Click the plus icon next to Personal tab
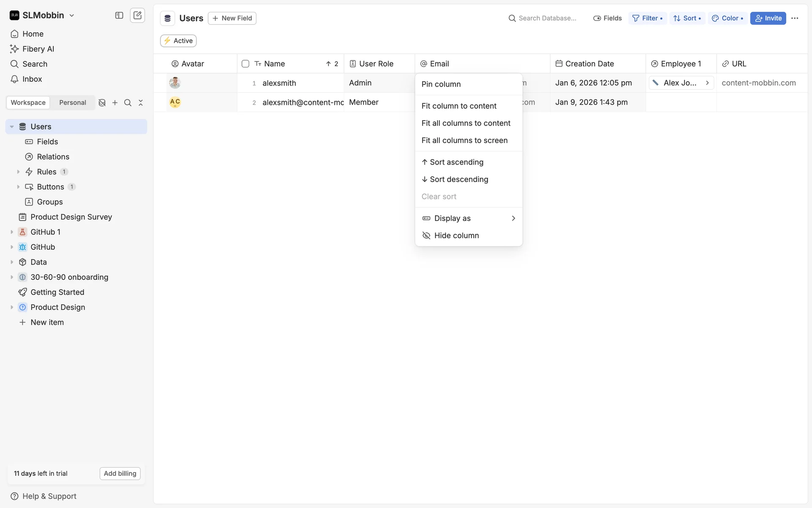 pyautogui.click(x=115, y=103)
